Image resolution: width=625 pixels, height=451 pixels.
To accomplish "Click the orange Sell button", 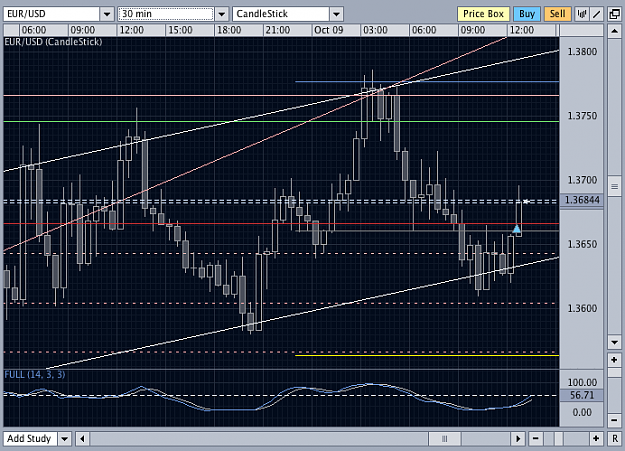I will (x=557, y=14).
